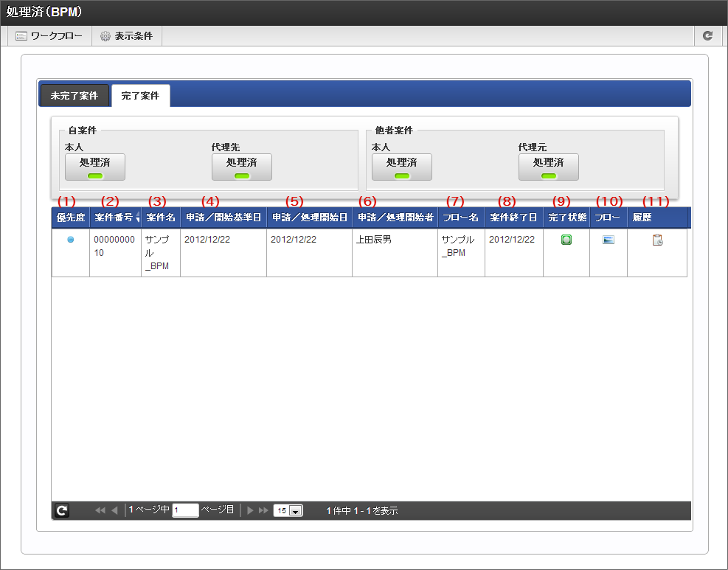Screen dimensions: 728x570
Task: Click the 案件終了日 2012/12/22 cell
Action: click(514, 252)
